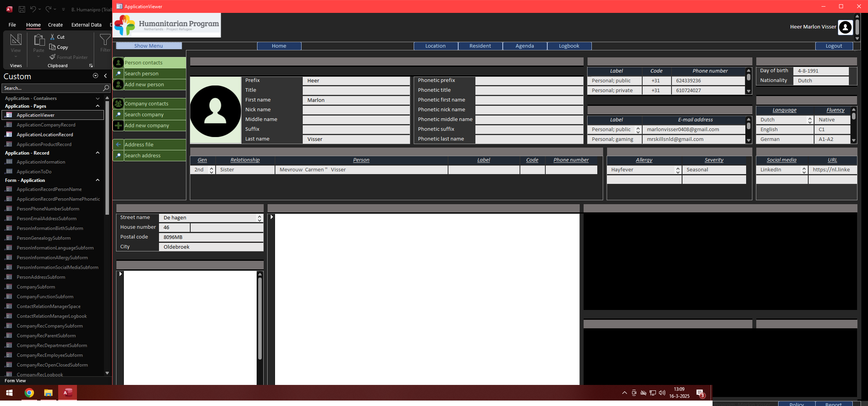Screen dimensions: 868x406
Task: Click the Save icon in Access title bar
Action: click(22, 9)
